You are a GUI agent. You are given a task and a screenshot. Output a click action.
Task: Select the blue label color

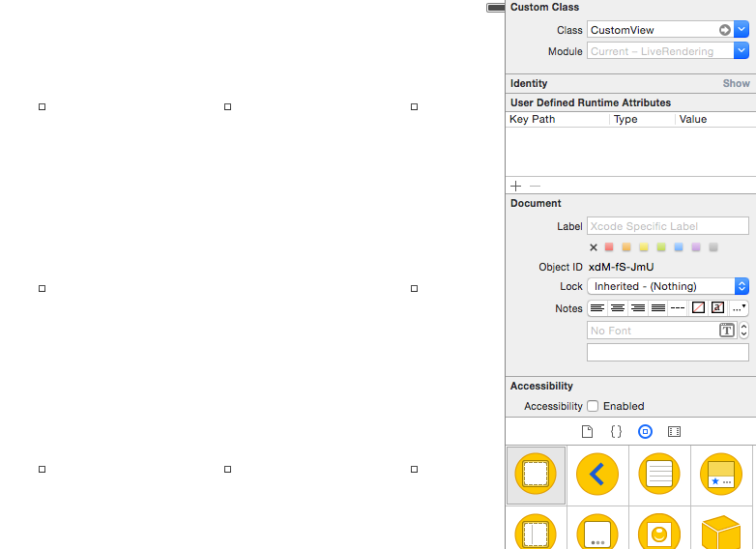point(679,247)
